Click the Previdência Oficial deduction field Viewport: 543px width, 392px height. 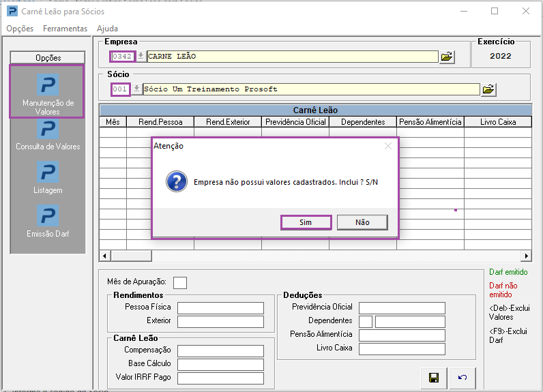pyautogui.click(x=402, y=307)
